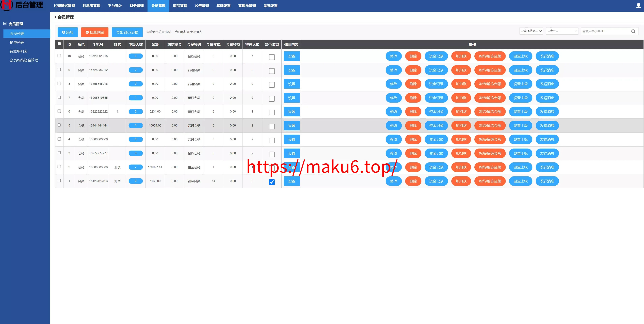
Task: Select 抢单列表 in sidebar
Action: click(17, 42)
